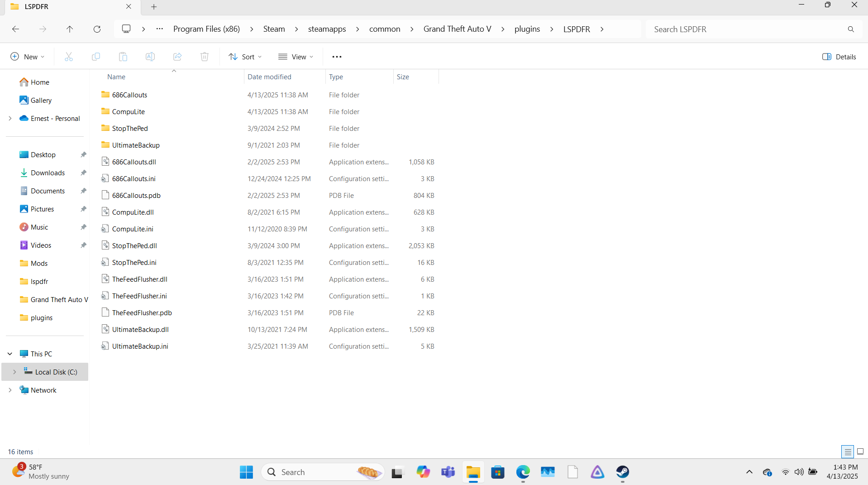Open the Windows Start menu

coord(246,472)
